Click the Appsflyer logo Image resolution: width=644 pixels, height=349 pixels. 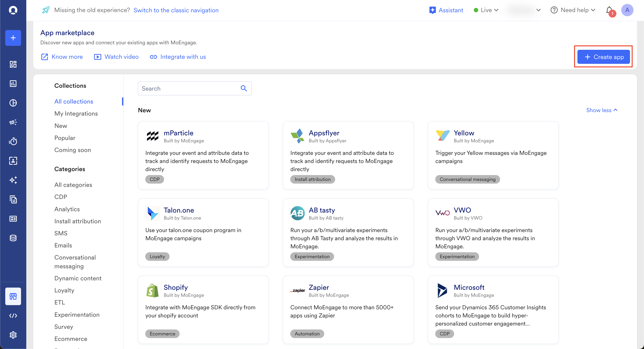click(x=297, y=136)
